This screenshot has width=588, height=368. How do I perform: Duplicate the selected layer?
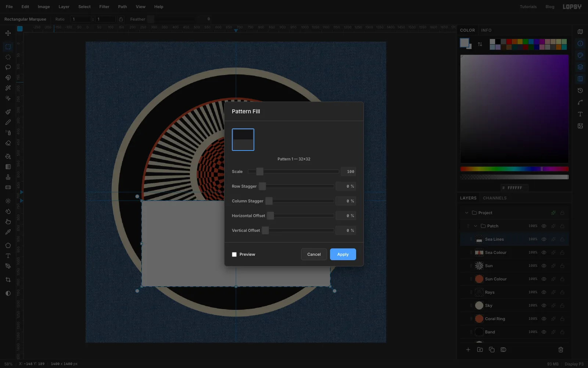492,350
